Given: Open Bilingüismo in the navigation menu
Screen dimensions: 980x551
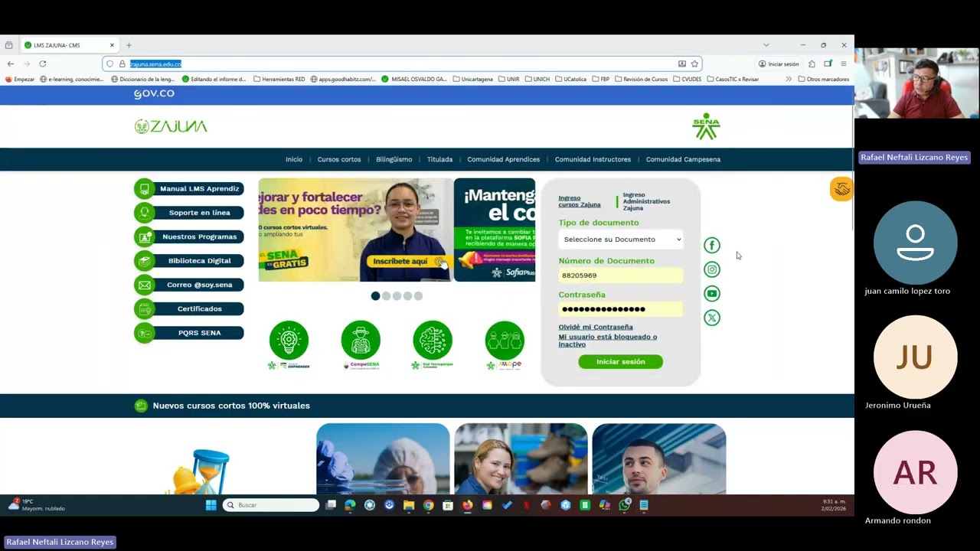Looking at the screenshot, I should (394, 159).
